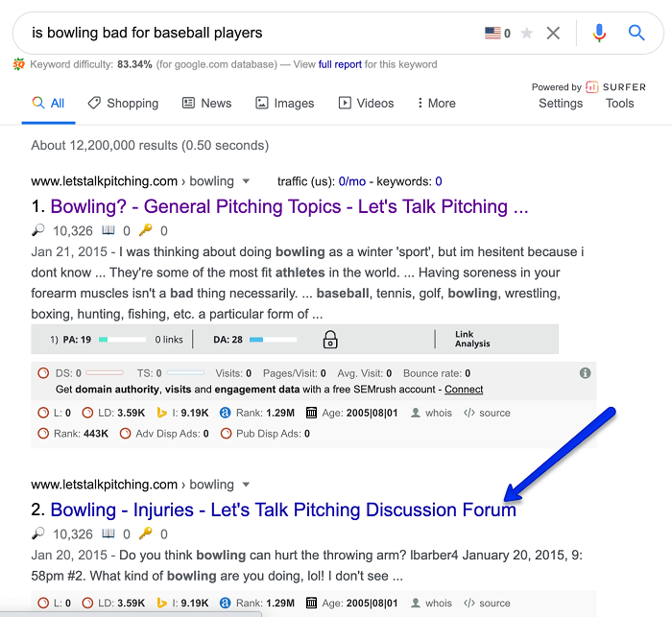Click the PA: 19 progress bar
The height and width of the screenshot is (617, 672).
point(122,340)
